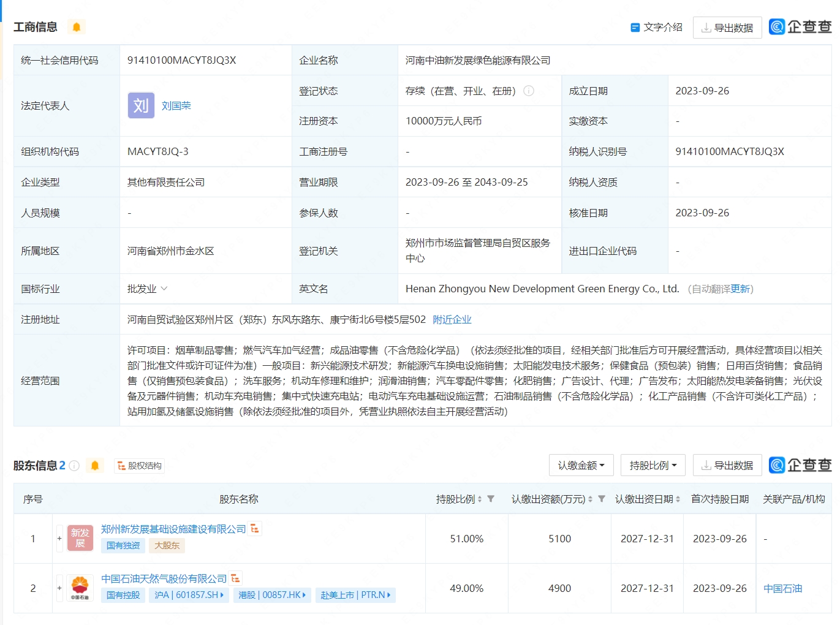Open stock tag 赴美上市 | PTR.N
840x625 pixels.
coord(355,595)
